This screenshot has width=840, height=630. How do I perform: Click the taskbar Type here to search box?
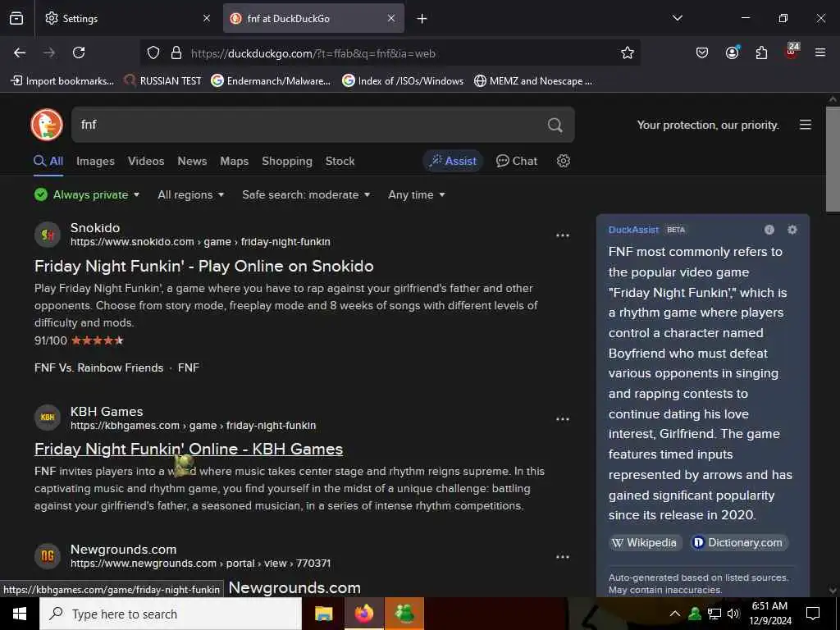(x=171, y=614)
